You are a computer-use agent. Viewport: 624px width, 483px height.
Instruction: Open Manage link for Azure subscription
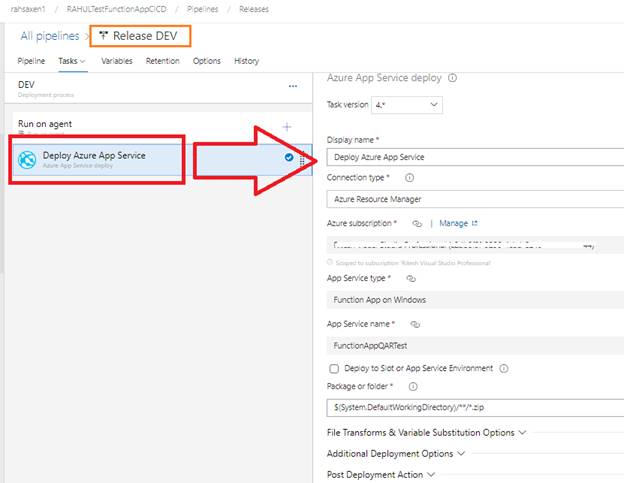(458, 223)
